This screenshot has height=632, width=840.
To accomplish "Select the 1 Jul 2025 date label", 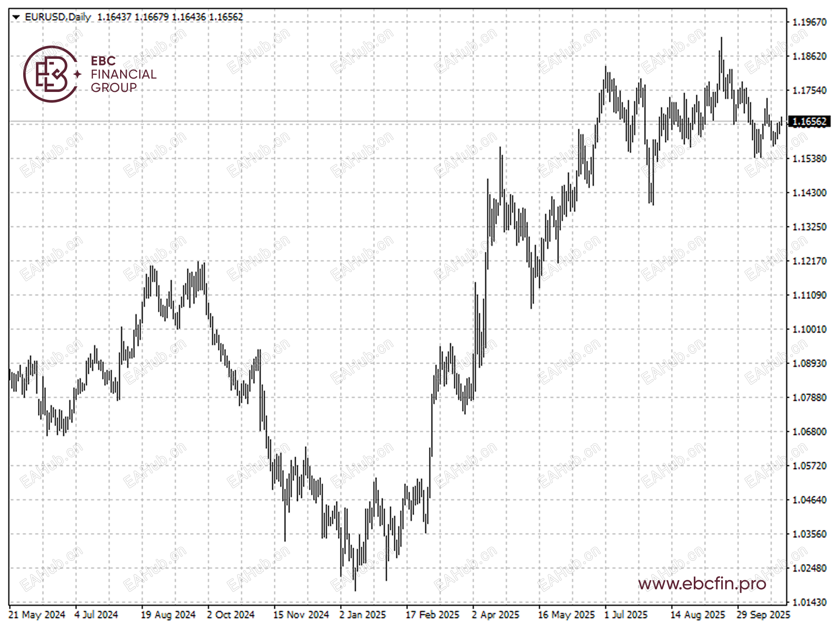I will [x=625, y=615].
